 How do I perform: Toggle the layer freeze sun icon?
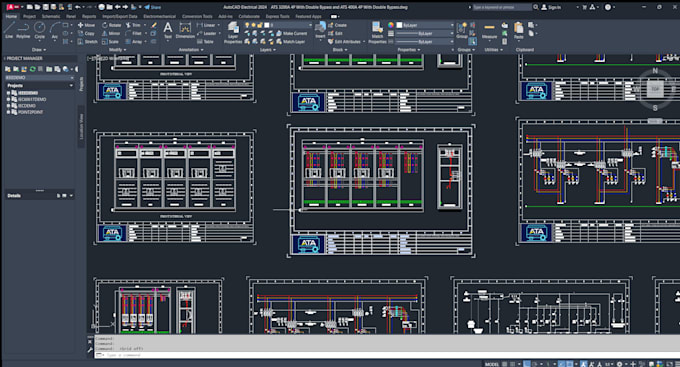pos(254,25)
